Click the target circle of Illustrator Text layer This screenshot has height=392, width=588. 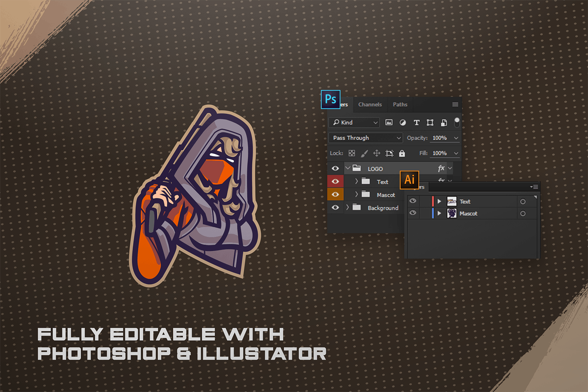(x=523, y=201)
